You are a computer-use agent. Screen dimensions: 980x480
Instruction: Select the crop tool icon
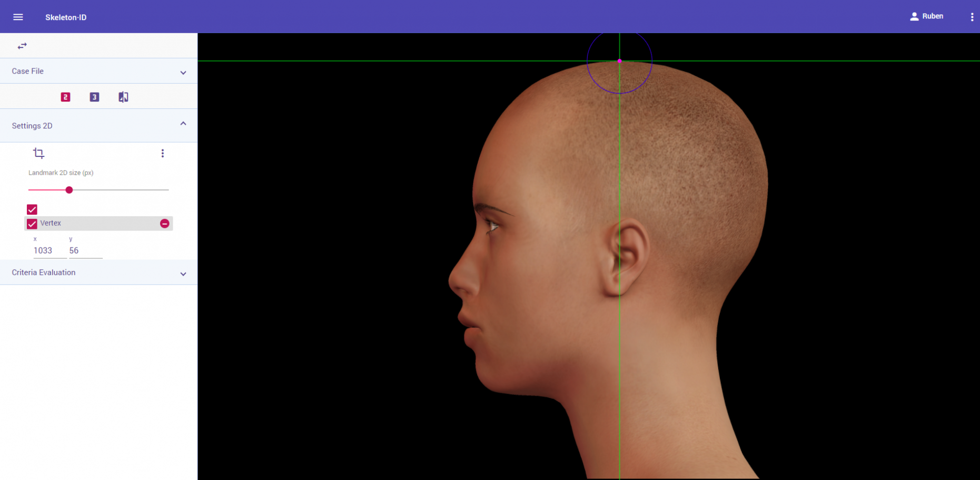(x=38, y=153)
